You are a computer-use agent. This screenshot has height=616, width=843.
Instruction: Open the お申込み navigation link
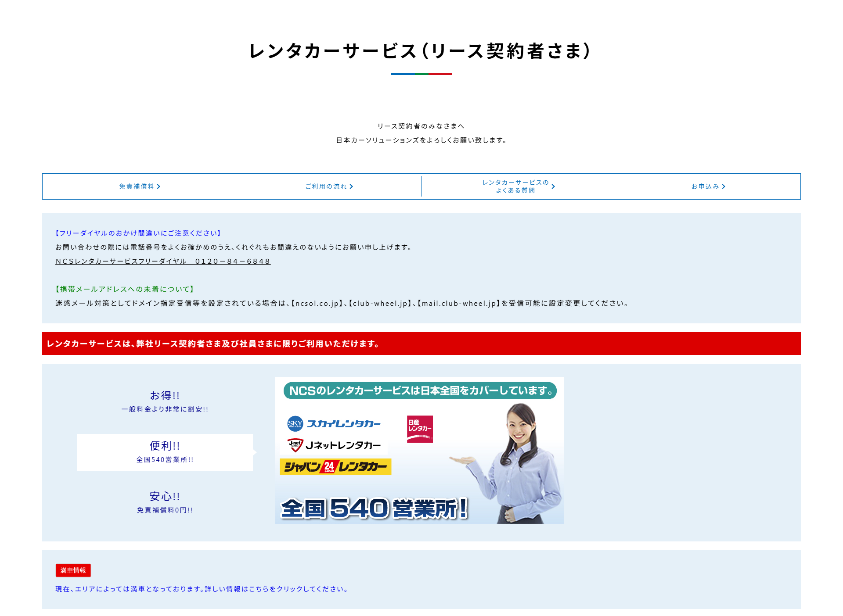[x=706, y=186]
